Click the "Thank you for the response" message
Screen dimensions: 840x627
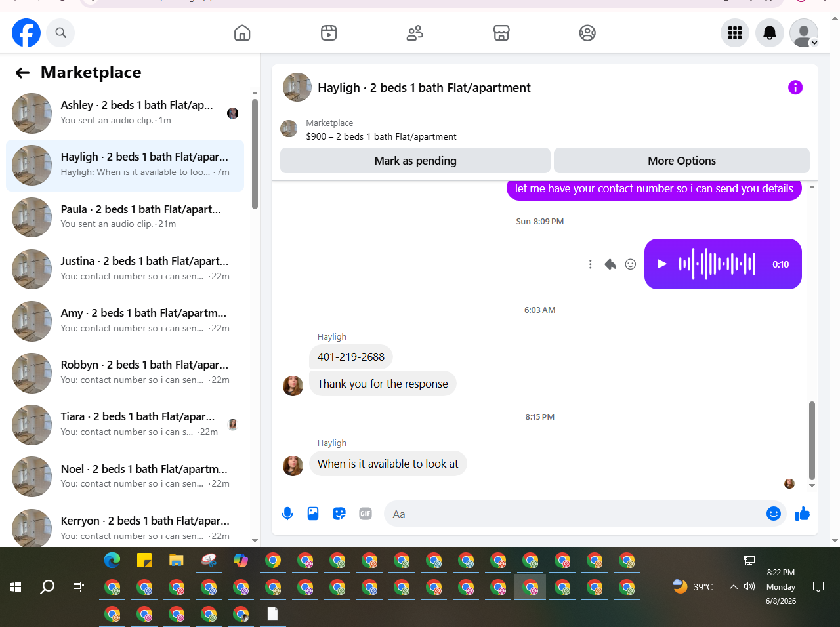383,384
